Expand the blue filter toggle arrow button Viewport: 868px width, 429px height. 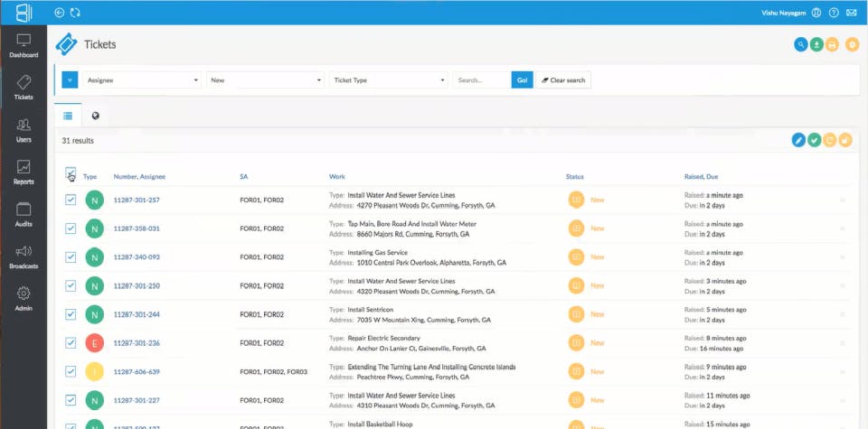pos(70,80)
